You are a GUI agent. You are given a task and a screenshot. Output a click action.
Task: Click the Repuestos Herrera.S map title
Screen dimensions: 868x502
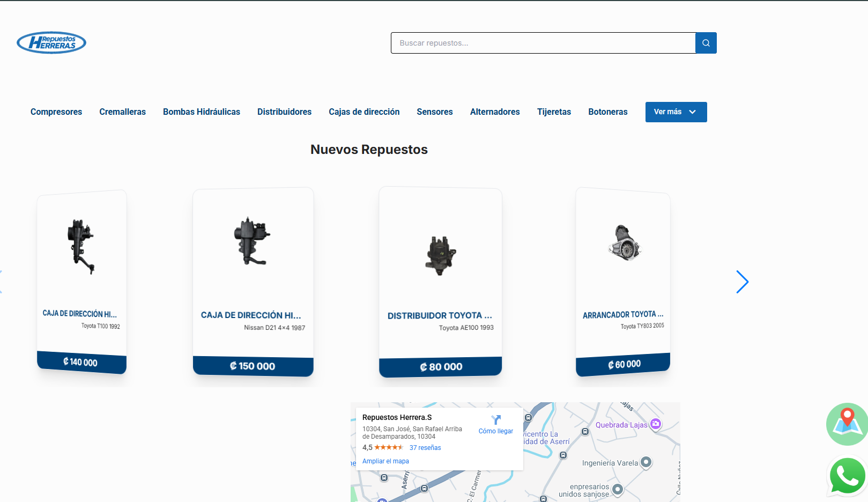(397, 417)
